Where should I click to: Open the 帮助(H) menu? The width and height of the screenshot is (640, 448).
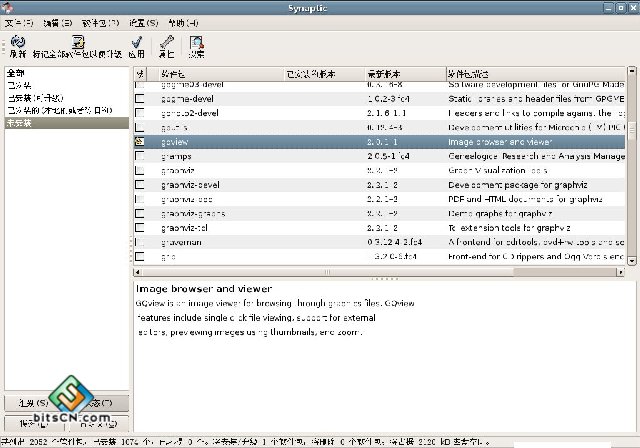pyautogui.click(x=183, y=23)
